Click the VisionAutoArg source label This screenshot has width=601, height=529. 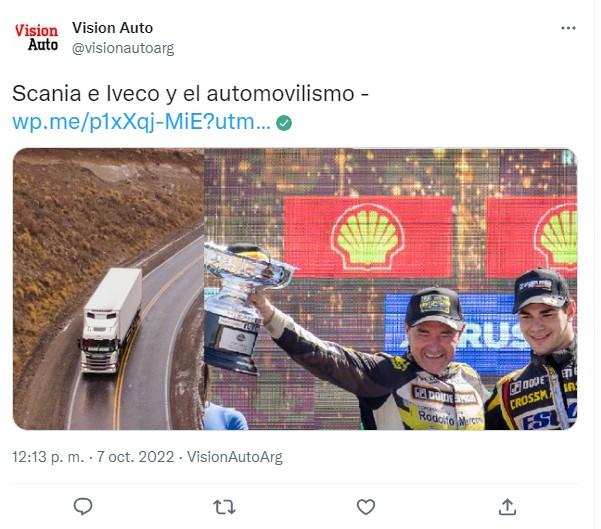pos(235,457)
